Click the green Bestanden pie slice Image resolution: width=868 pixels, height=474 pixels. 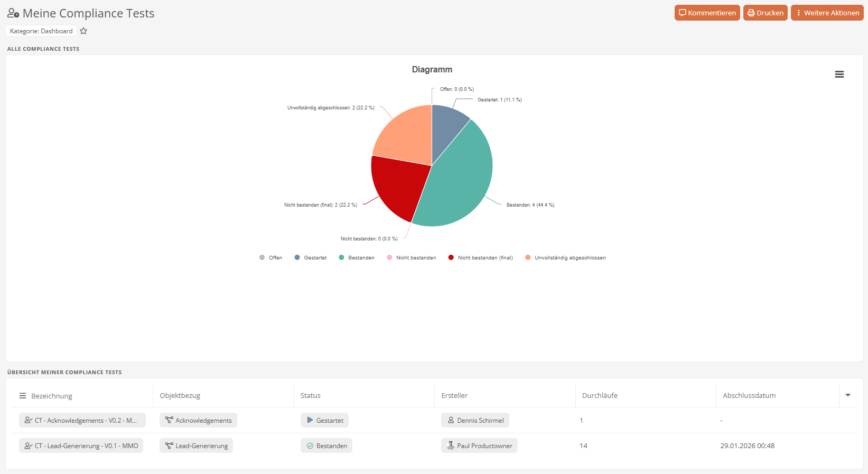tap(460, 180)
